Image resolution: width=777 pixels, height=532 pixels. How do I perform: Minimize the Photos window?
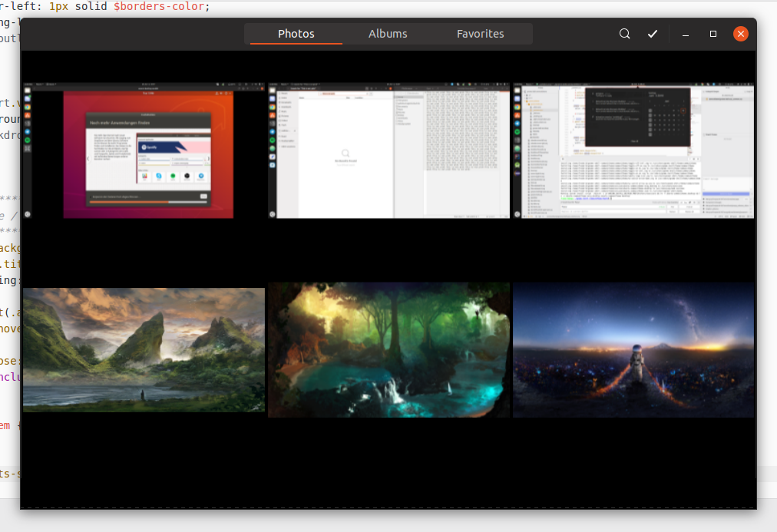click(x=686, y=34)
